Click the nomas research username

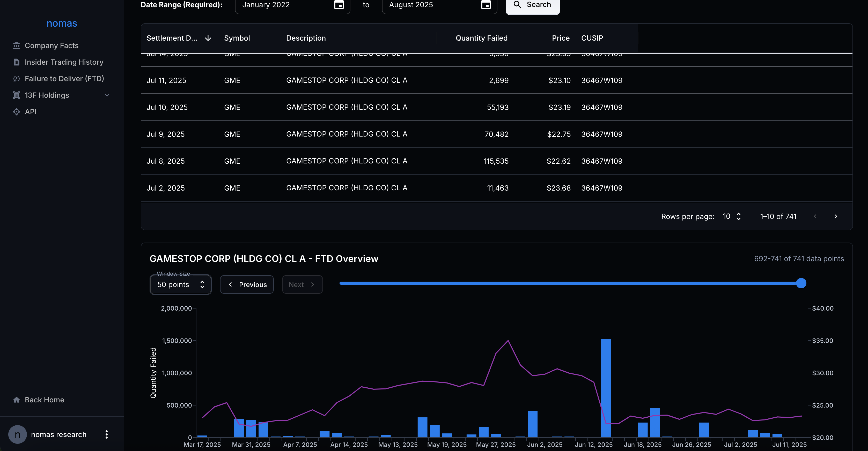59,434
